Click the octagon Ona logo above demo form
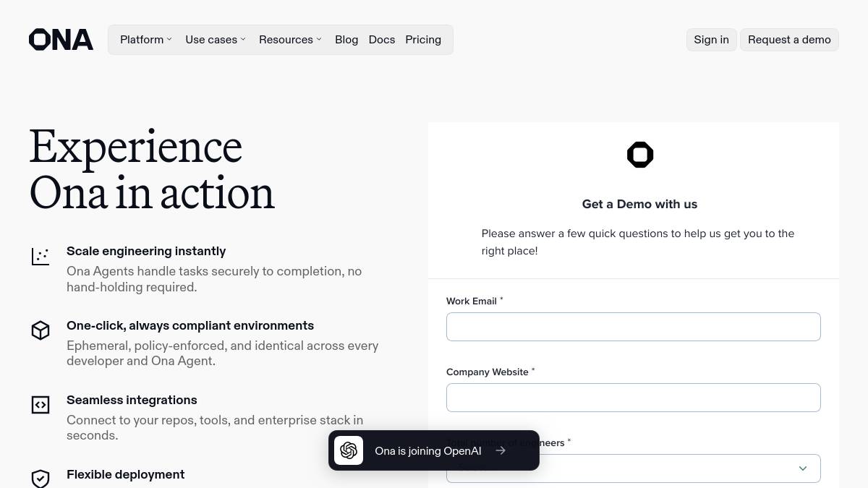Screen dimensions: 868x488 click(640, 155)
